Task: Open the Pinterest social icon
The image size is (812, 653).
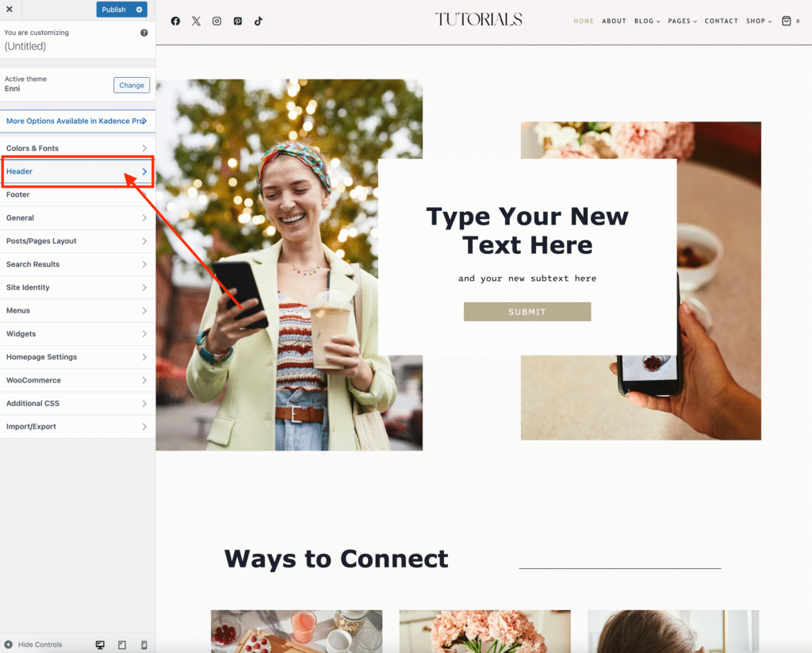Action: [x=237, y=21]
